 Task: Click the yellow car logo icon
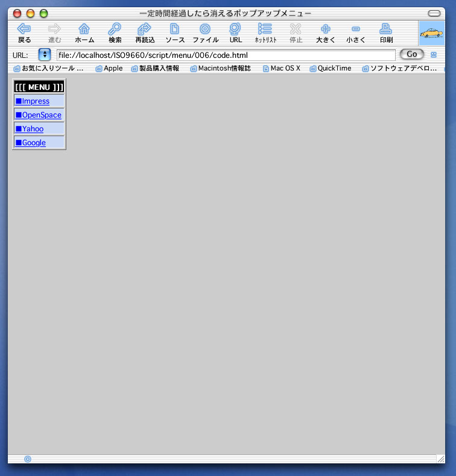(x=432, y=33)
